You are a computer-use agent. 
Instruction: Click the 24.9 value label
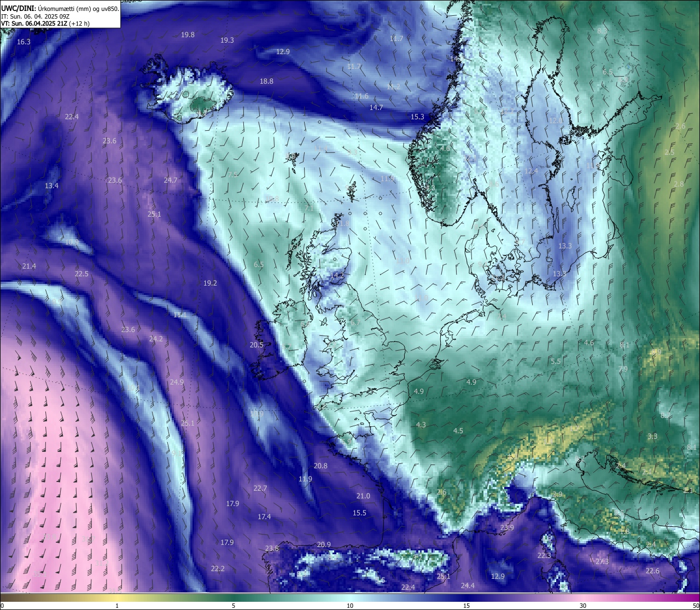tap(177, 382)
